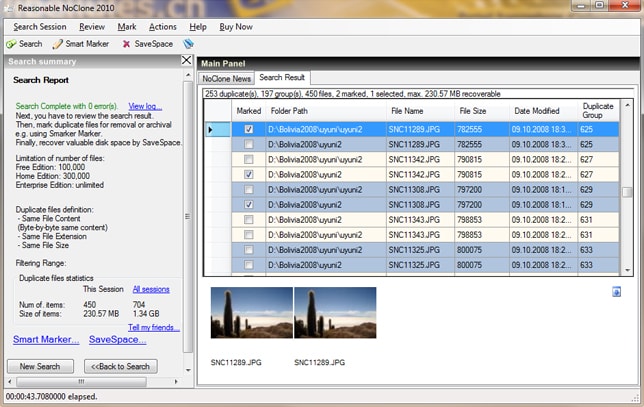
Task: Sort by the Marked column header
Action: point(248,111)
